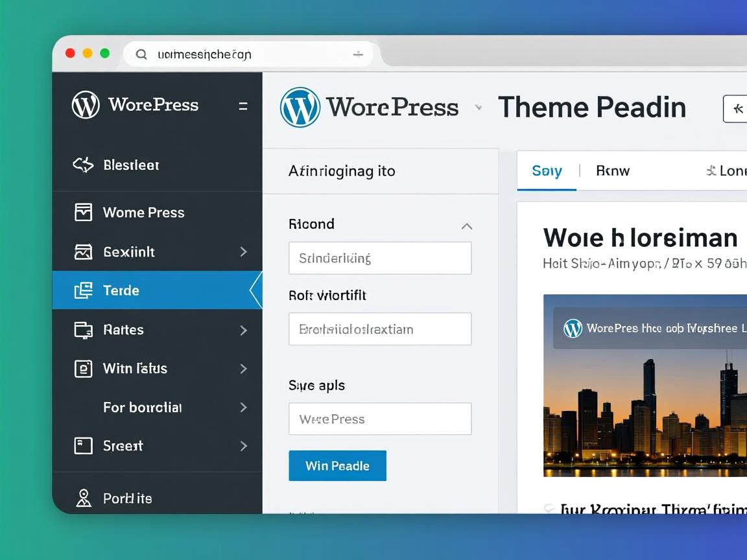Click inside the Sdnderlking text field
Viewport: 747px width, 560px height.
coord(380,258)
